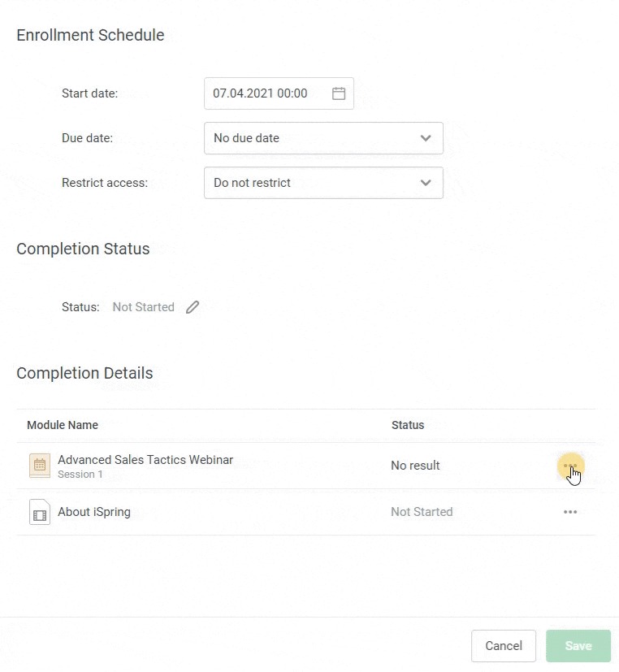This screenshot has width=619, height=672.
Task: Open the Start date calendar picker icon
Action: click(x=339, y=93)
